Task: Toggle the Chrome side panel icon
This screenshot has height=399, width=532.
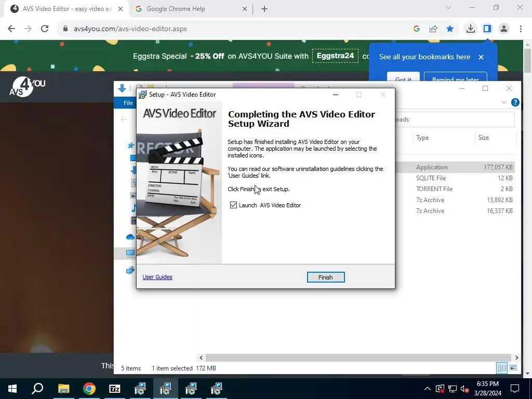Action: pyautogui.click(x=487, y=29)
